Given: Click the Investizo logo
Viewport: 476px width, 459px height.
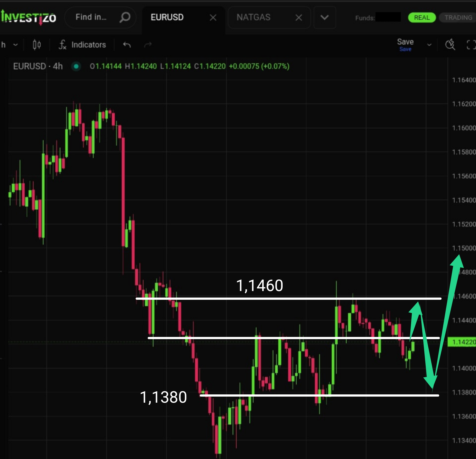Looking at the screenshot, I should point(28,17).
